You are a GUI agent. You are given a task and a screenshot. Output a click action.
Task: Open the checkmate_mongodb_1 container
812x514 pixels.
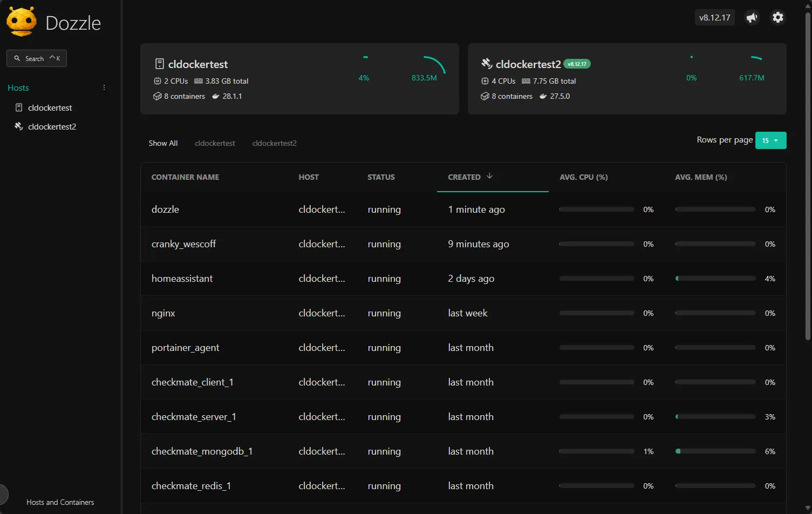(x=202, y=451)
